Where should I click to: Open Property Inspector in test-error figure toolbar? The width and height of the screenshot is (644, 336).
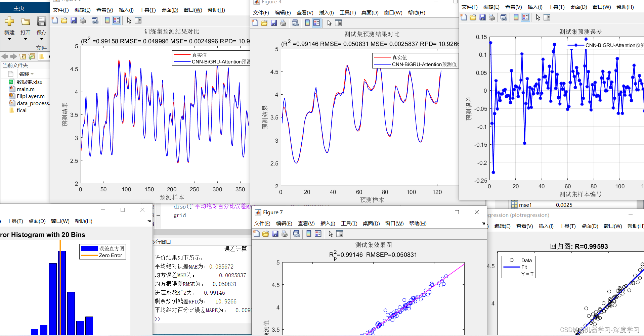[x=547, y=17]
